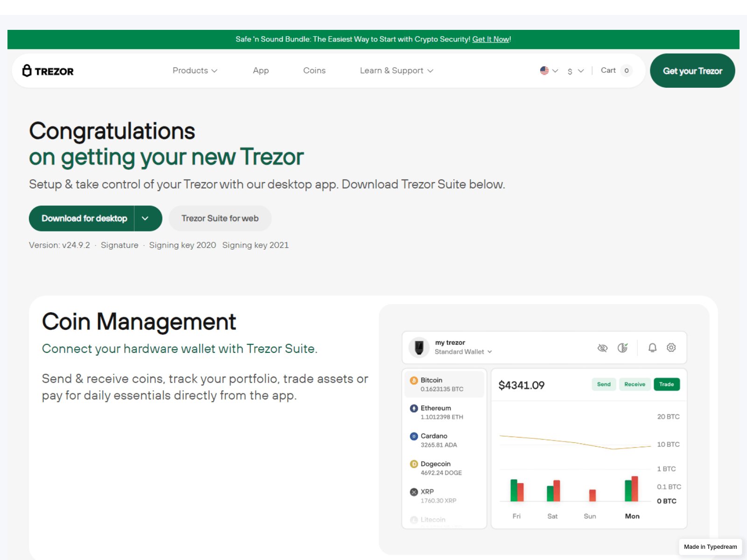
Task: Click the 10 BTC axis label
Action: pos(668,444)
